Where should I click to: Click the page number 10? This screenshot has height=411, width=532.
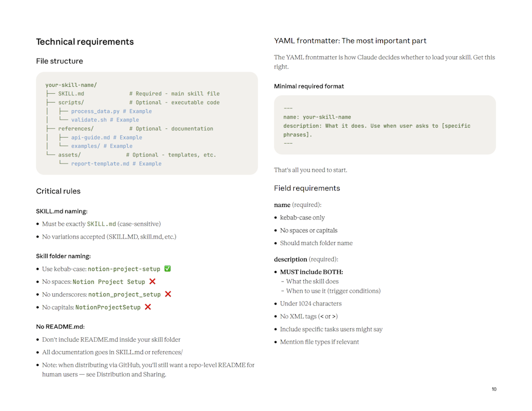coord(494,389)
